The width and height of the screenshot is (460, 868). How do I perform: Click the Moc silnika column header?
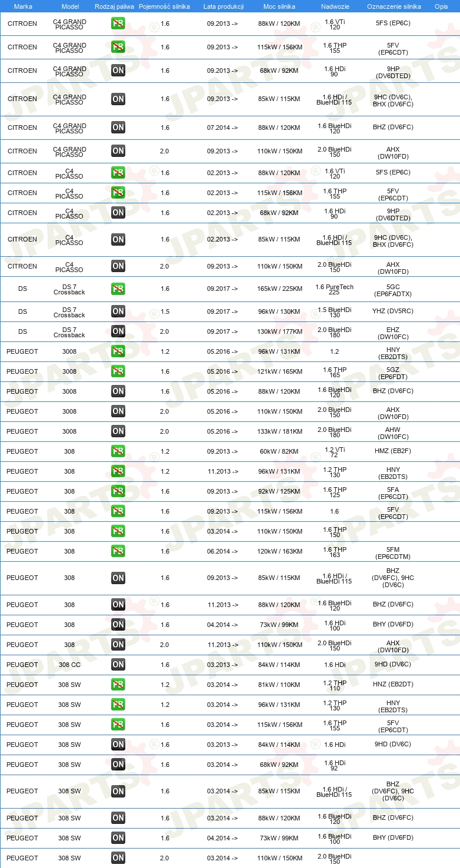point(279,6)
